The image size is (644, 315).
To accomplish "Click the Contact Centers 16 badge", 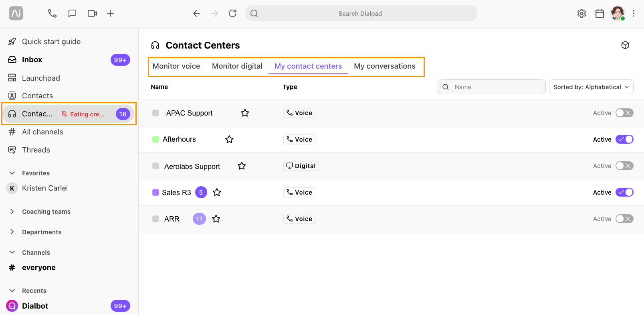I will 123,114.
